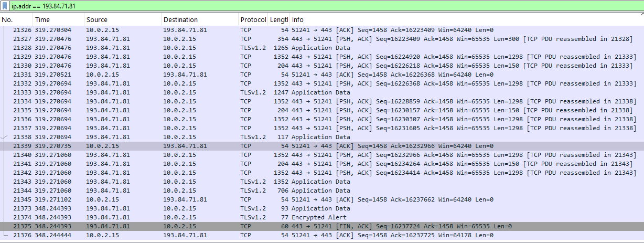This screenshot has width=644, height=243.
Task: Select packet 21332 with Seq=16226368
Action: click(322, 83)
